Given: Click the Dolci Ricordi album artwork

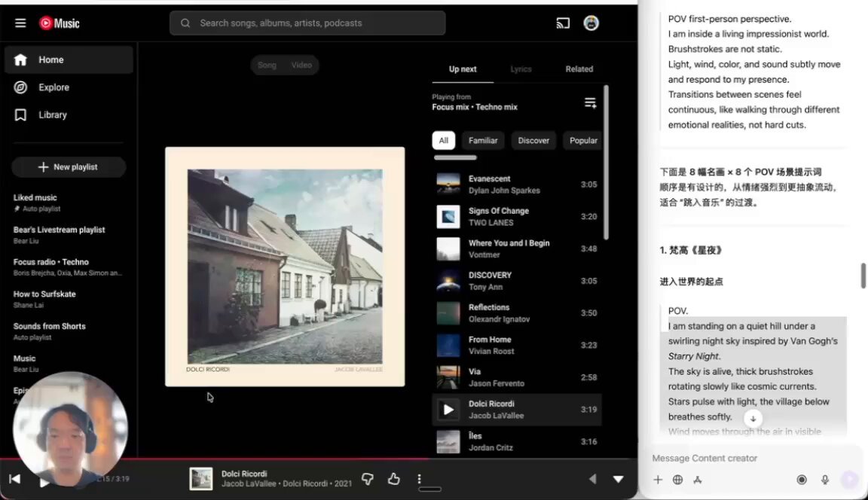Looking at the screenshot, I should (x=285, y=267).
